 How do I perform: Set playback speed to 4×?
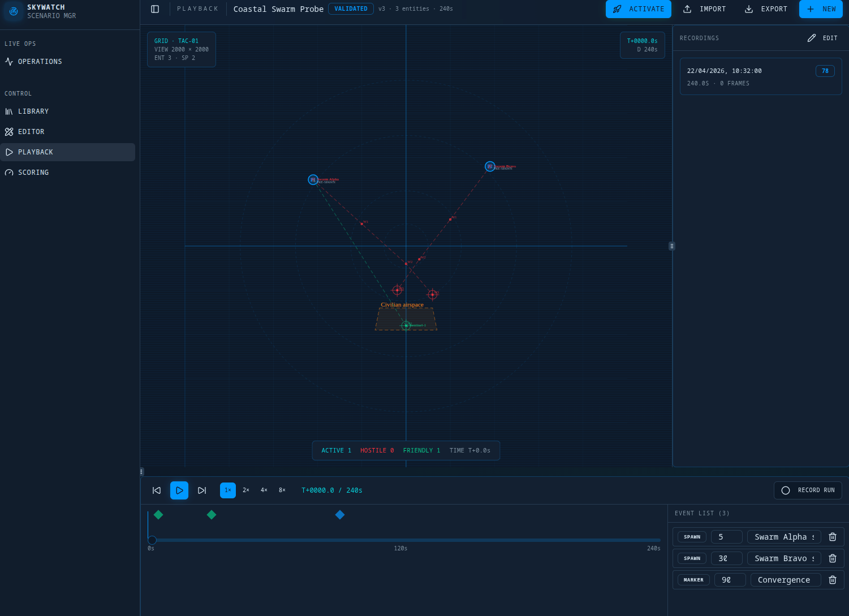pos(264,490)
